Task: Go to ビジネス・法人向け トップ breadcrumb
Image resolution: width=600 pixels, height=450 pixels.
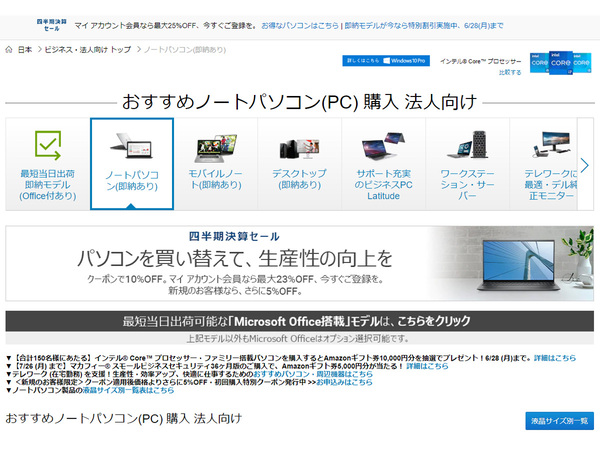Action: [88, 49]
